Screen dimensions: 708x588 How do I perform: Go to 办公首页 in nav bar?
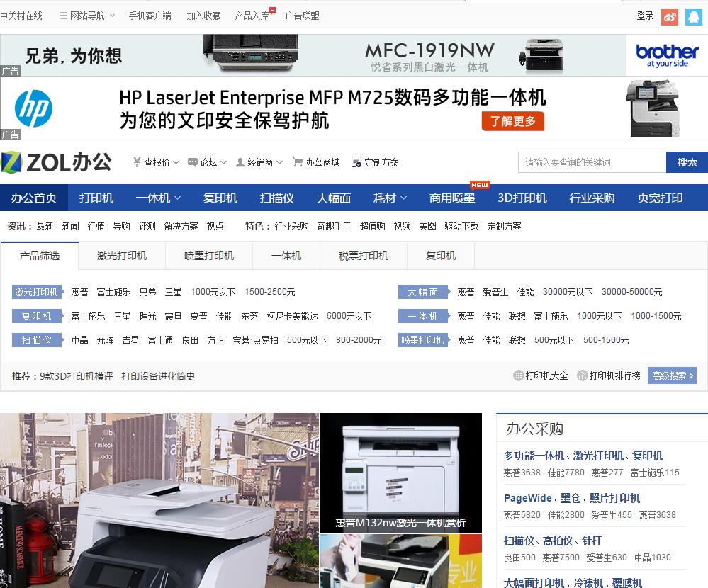(34, 198)
